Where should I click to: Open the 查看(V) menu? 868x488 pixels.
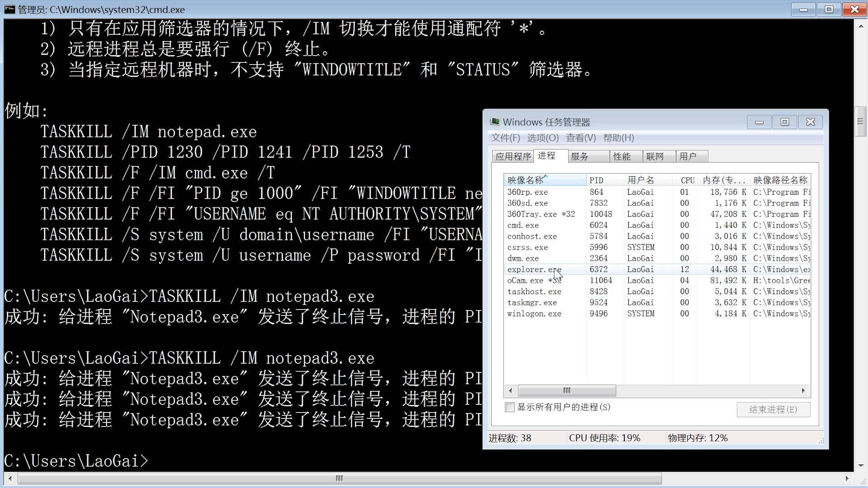pos(580,138)
